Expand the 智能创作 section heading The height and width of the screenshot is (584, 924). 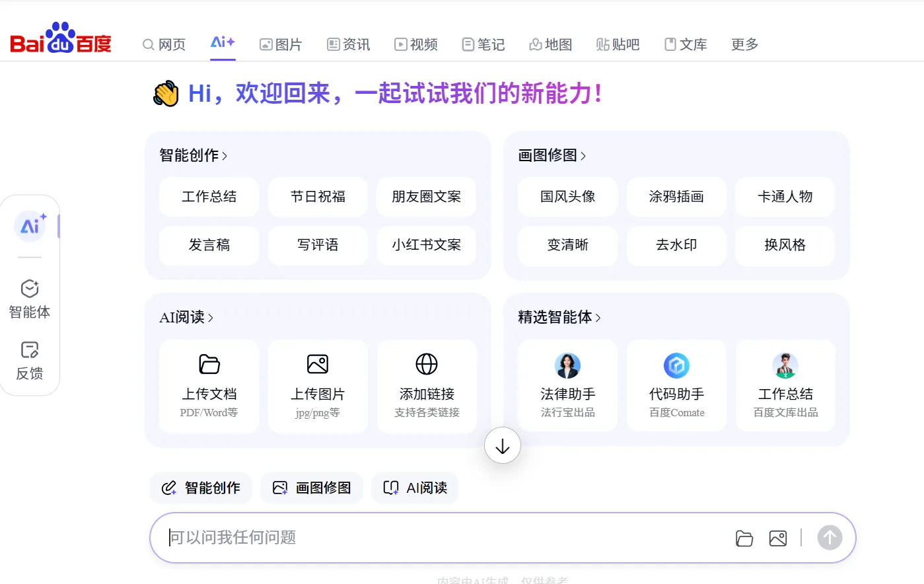coord(193,156)
